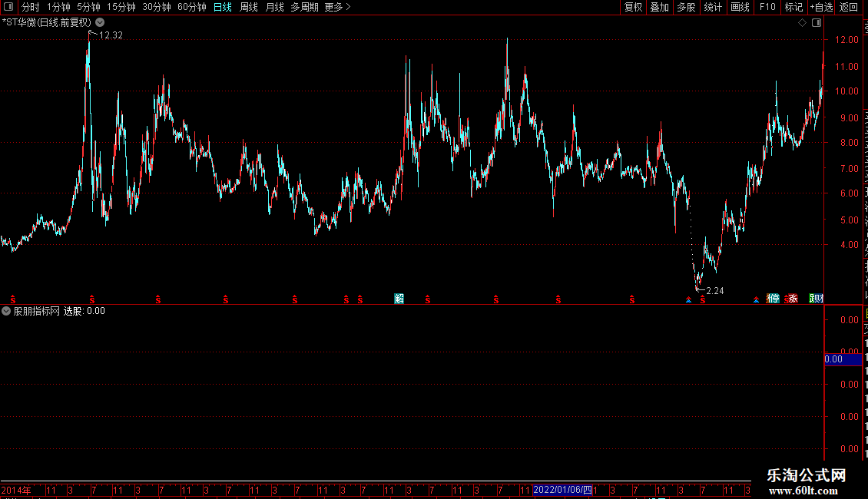
Task: Expand the 更多 > period options
Action: coord(338,7)
